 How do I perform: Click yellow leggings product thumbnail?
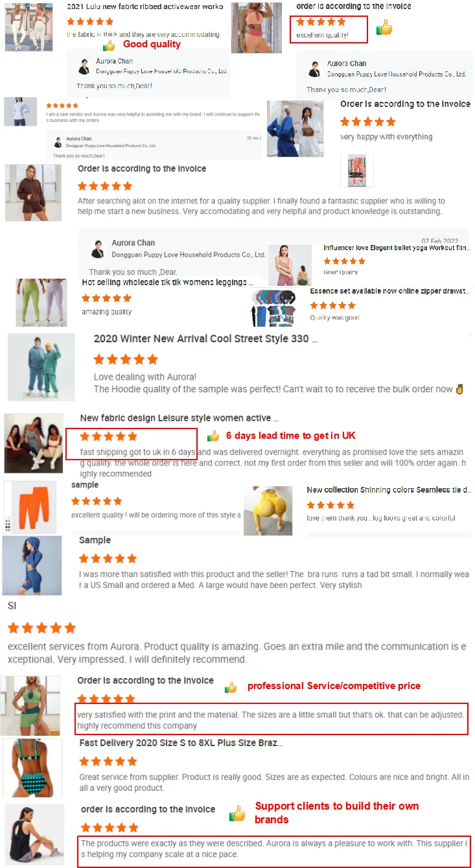[268, 510]
